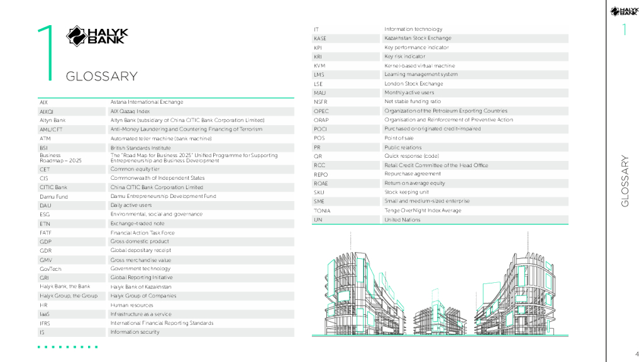Select the GDP abbreviation

click(x=45, y=242)
